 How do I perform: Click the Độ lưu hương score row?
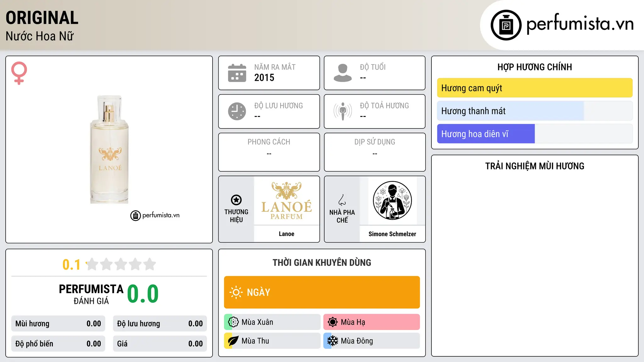(x=160, y=324)
